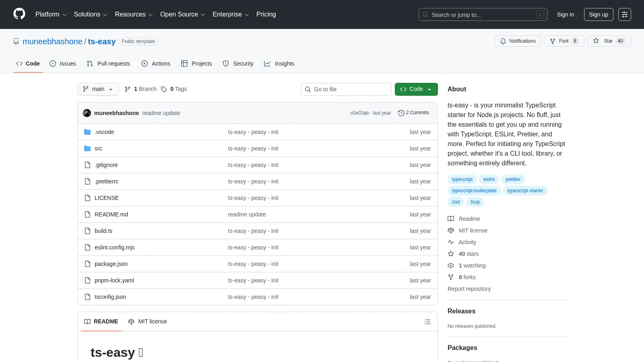Open the Pricing page

pyautogui.click(x=266, y=14)
